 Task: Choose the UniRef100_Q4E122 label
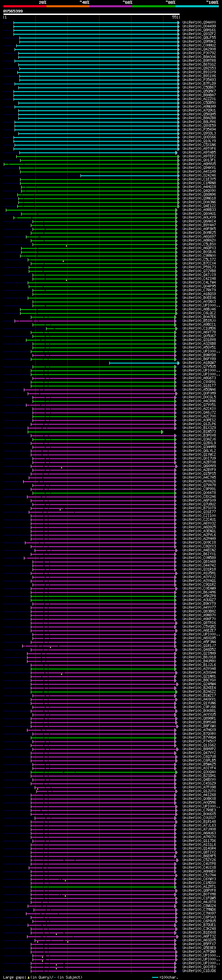pos(199,206)
